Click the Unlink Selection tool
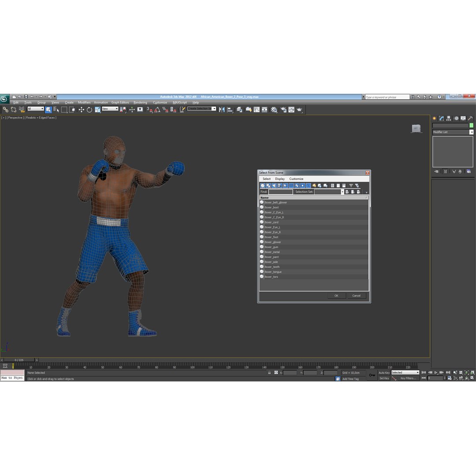The width and height of the screenshot is (476, 476). point(13,110)
